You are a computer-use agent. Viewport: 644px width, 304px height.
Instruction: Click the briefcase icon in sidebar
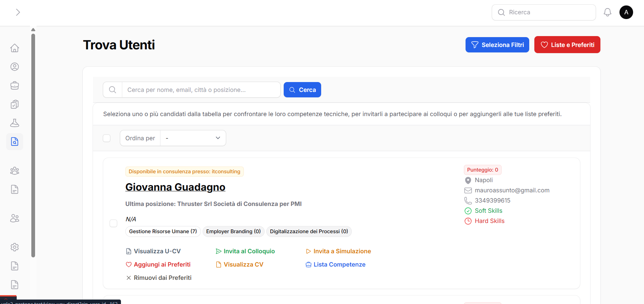coord(15,85)
